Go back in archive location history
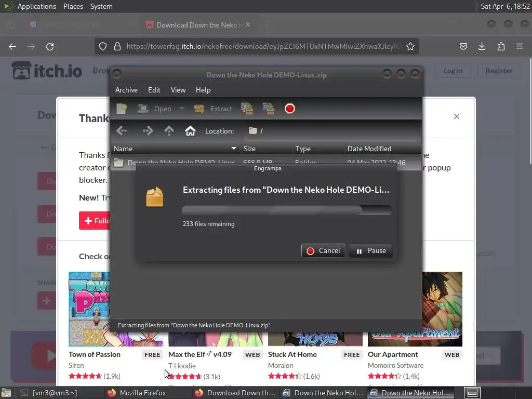Viewport: 532px width, 399px height. 122,130
